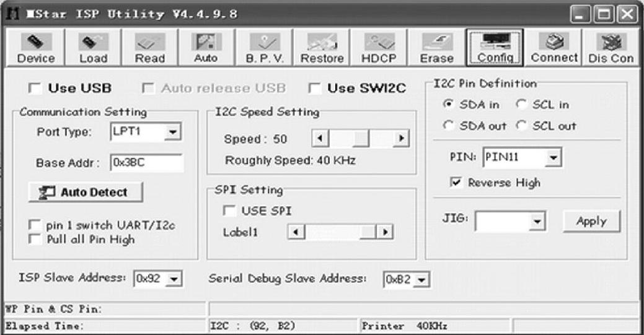The image size is (644, 335).
Task: Click Label1 slider right arrow
Action: (385, 232)
